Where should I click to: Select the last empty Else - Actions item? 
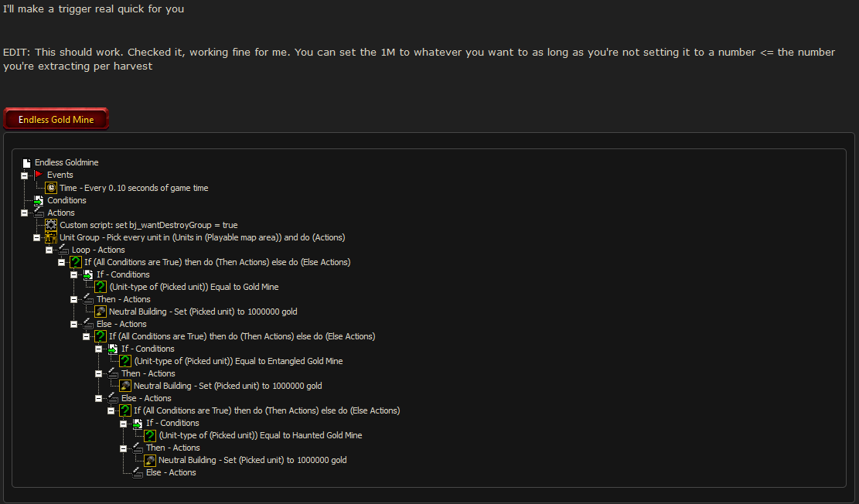tap(171, 472)
